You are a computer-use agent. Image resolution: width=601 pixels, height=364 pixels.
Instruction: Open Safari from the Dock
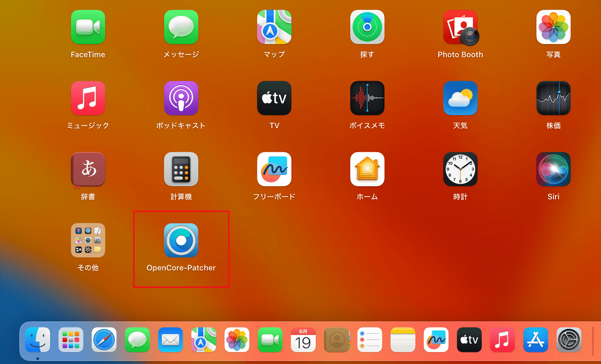[x=104, y=340]
